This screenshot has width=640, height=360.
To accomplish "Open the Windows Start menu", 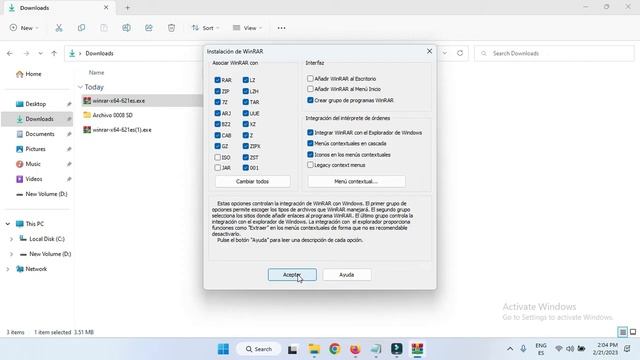I will tap(223, 349).
